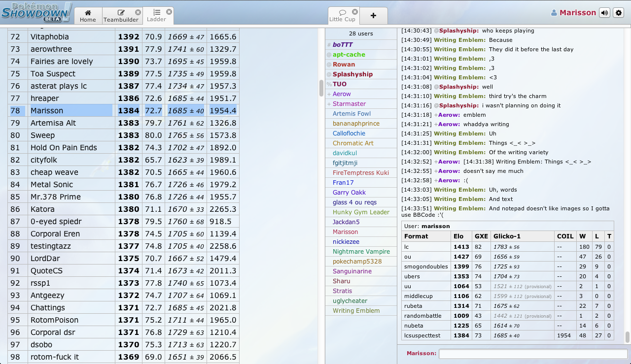Select Nightmare Vampire in user list

[x=361, y=252]
